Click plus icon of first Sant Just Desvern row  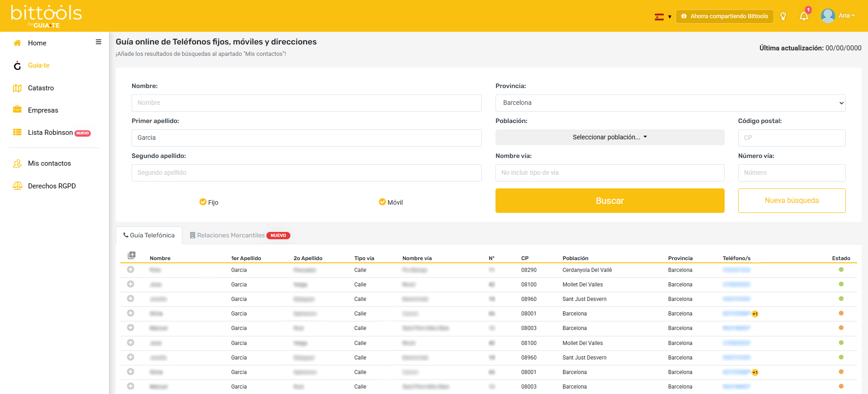tap(131, 299)
